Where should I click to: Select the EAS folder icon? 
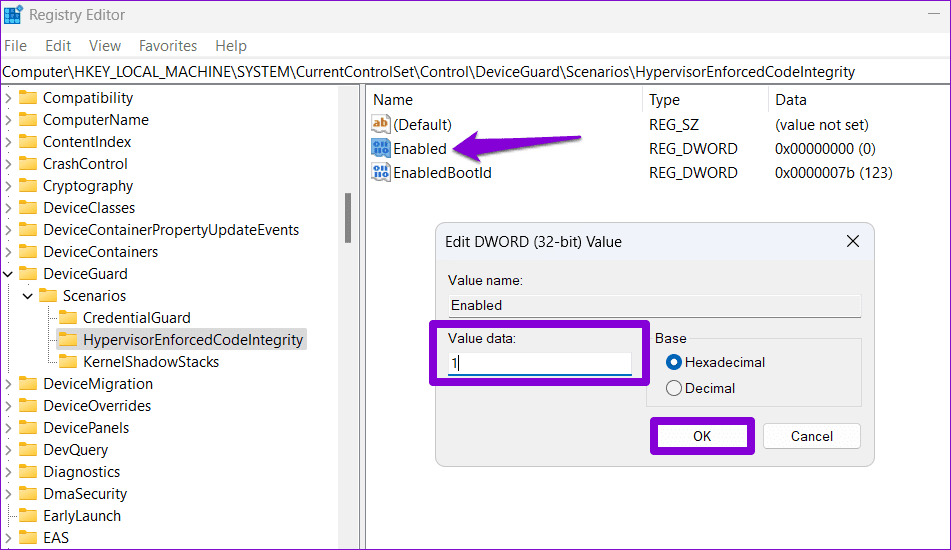(28, 537)
